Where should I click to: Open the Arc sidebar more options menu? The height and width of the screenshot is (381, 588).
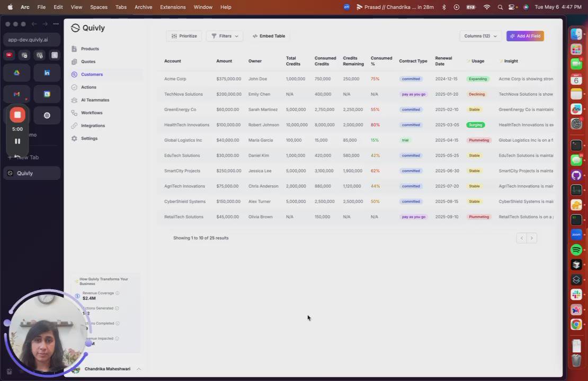56,24
